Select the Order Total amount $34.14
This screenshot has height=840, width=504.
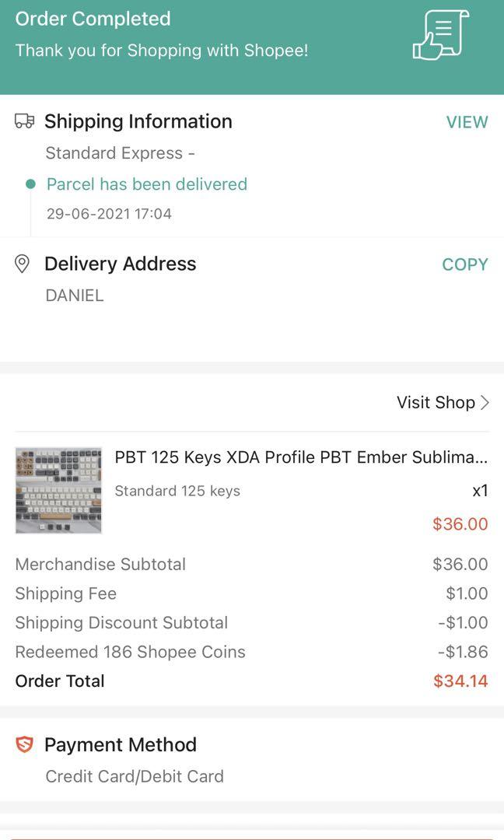click(x=460, y=681)
